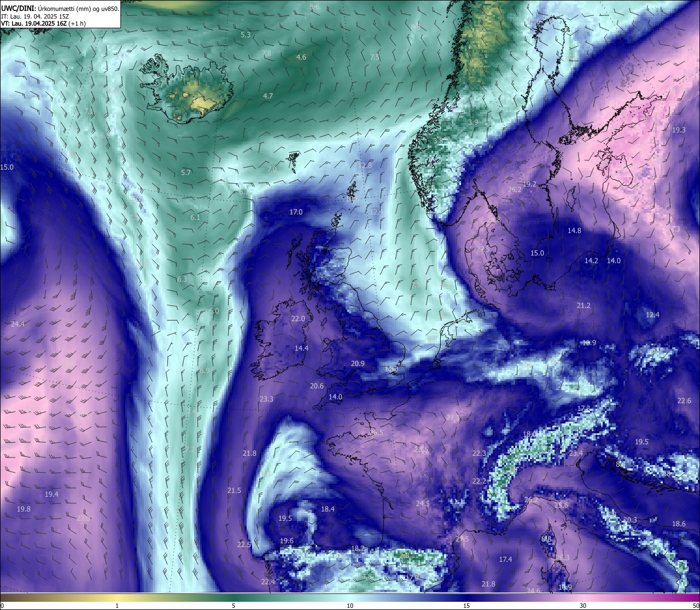
Task: Click the 6.3 value label
Action: pyautogui.click(x=182, y=280)
